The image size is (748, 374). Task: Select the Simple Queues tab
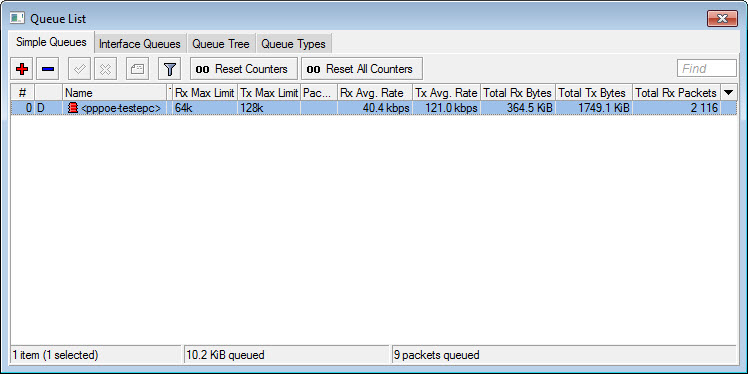(x=52, y=42)
